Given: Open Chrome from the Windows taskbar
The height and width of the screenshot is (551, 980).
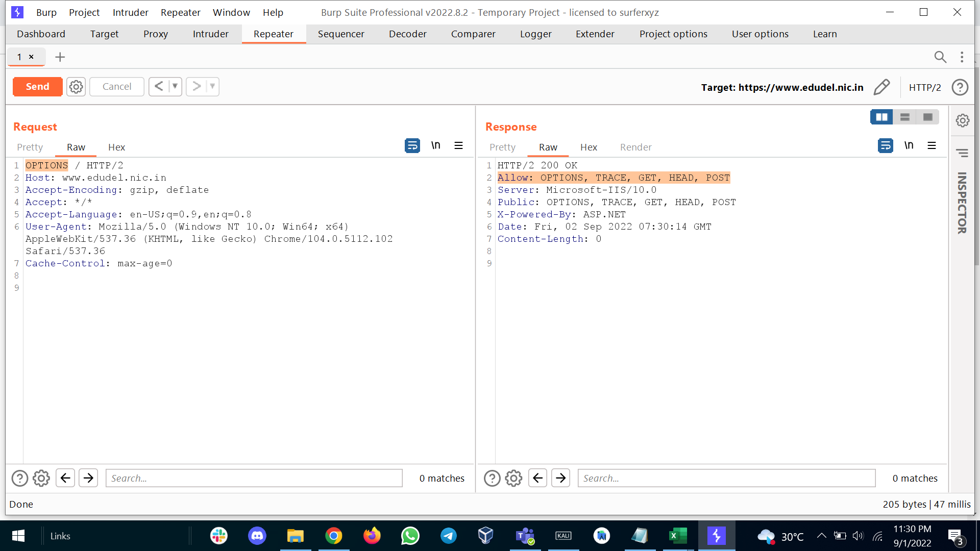Looking at the screenshot, I should [x=333, y=536].
